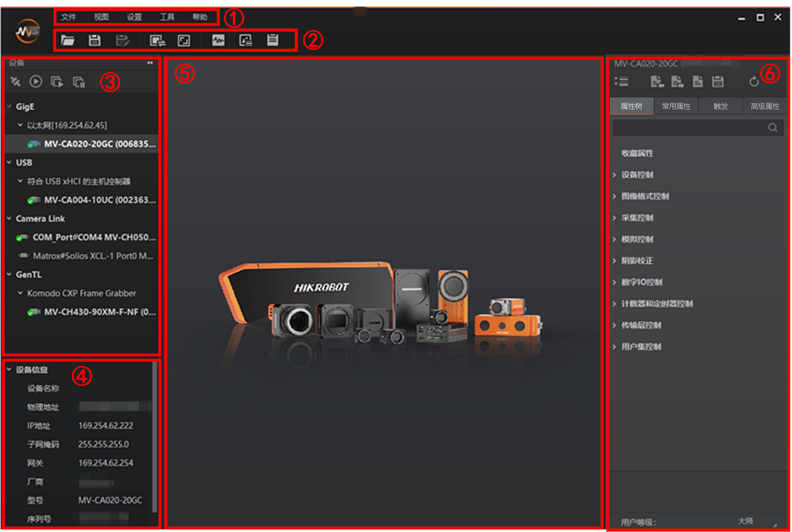Expand 设备控制 attribute category
Image resolution: width=792 pixels, height=532 pixels.
pyautogui.click(x=614, y=175)
